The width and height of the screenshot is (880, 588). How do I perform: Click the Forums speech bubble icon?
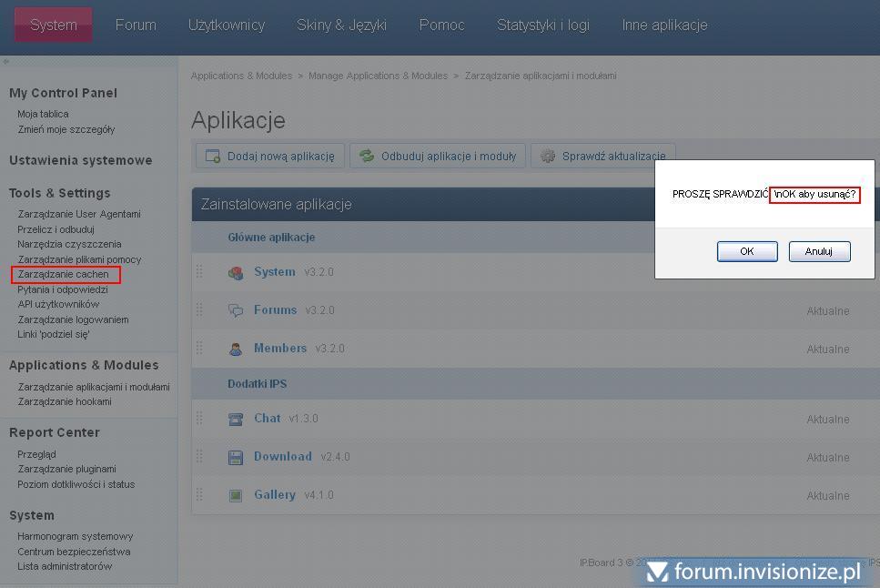pos(236,310)
